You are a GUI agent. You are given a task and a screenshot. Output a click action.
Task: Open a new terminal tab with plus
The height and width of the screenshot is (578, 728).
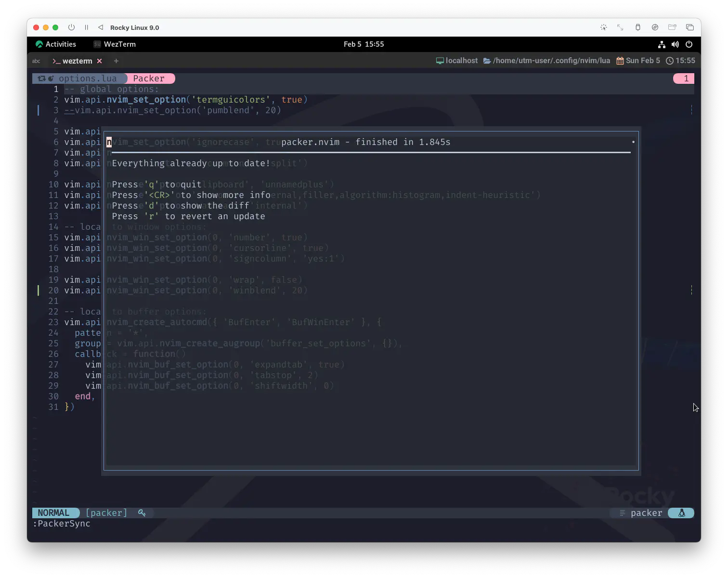116,61
